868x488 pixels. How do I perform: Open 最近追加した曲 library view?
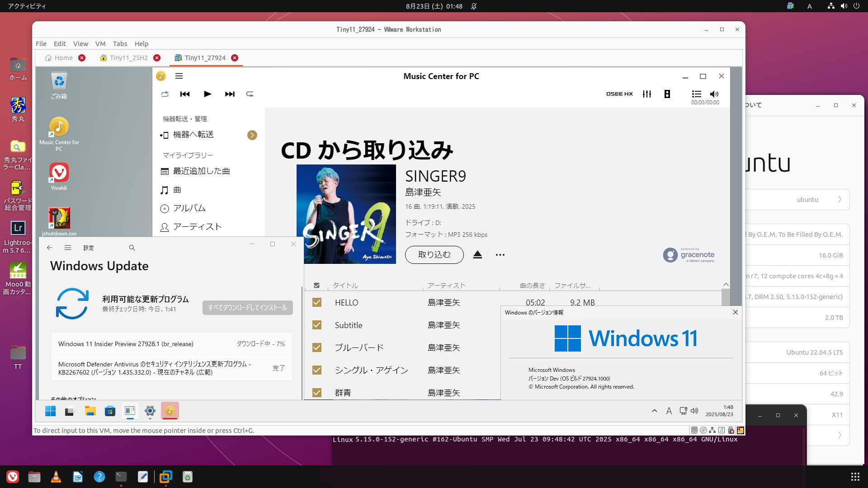(195, 171)
